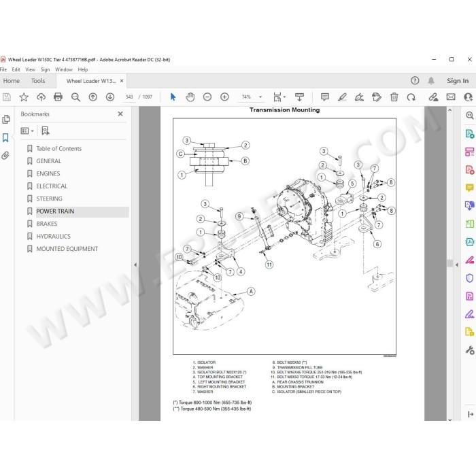Zoom out with the minus button
The height and width of the screenshot is (476, 476).
[x=207, y=97]
